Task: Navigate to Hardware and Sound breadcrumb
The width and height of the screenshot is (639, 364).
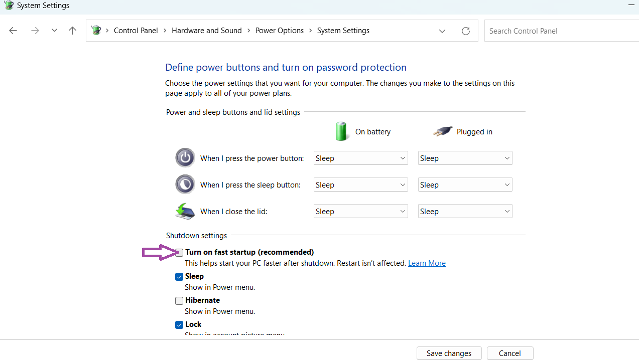Action: point(206,31)
